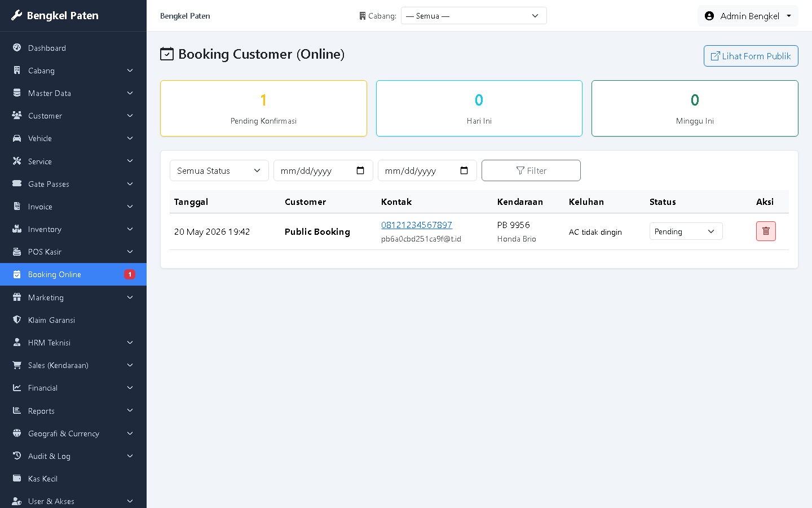Open the Klaim Garansi menu item
This screenshot has height=508, width=812.
[73, 320]
